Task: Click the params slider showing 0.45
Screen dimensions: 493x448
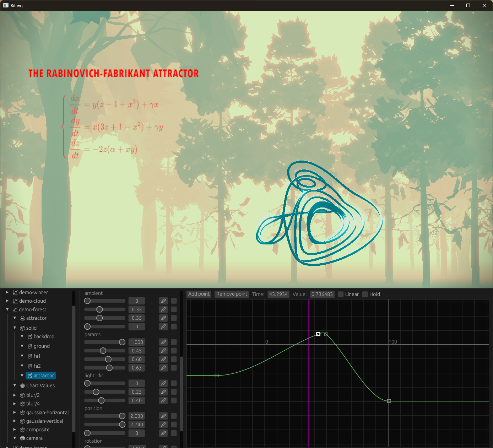Action: 104,351
